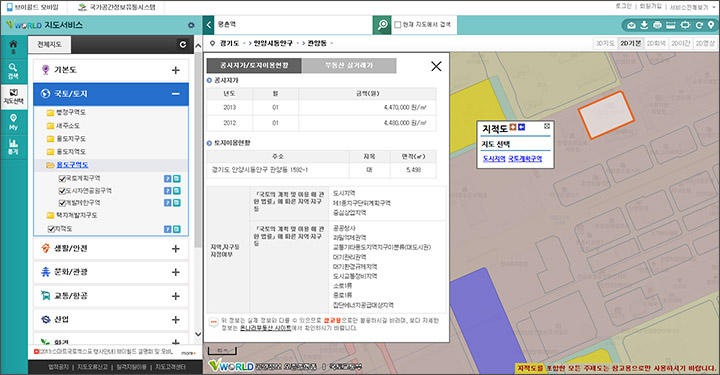Open the settings gear in V-World header
720x375 pixels.
click(x=191, y=25)
